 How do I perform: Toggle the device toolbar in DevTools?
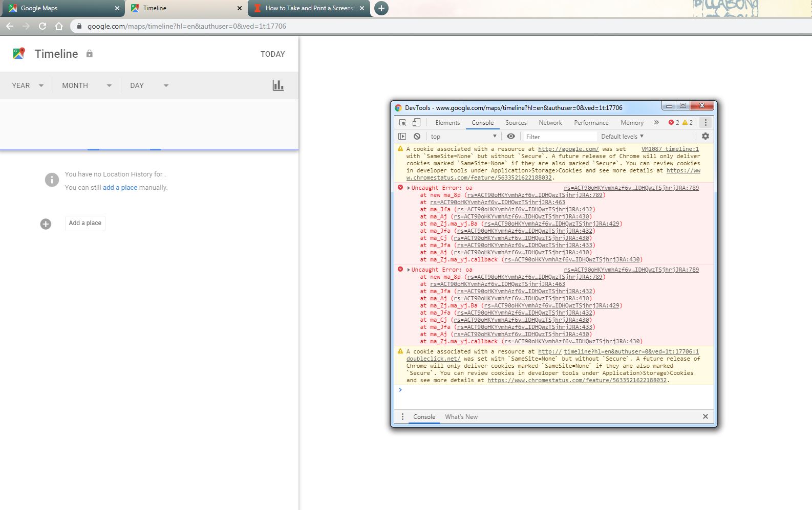(x=416, y=123)
